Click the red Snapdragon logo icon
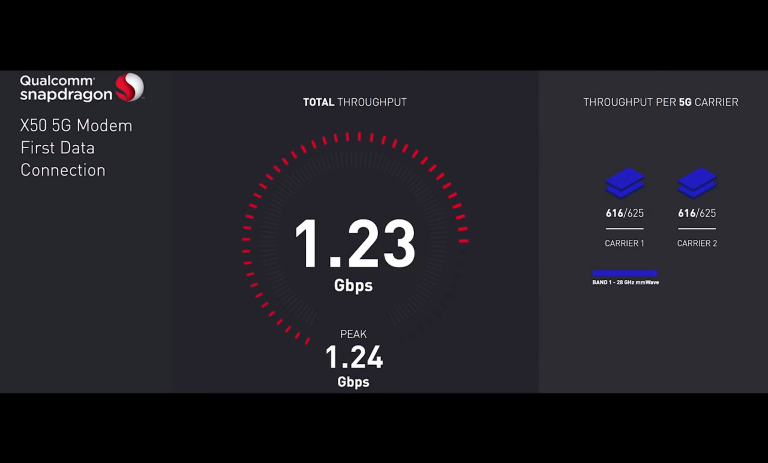The image size is (768, 463). (x=129, y=88)
